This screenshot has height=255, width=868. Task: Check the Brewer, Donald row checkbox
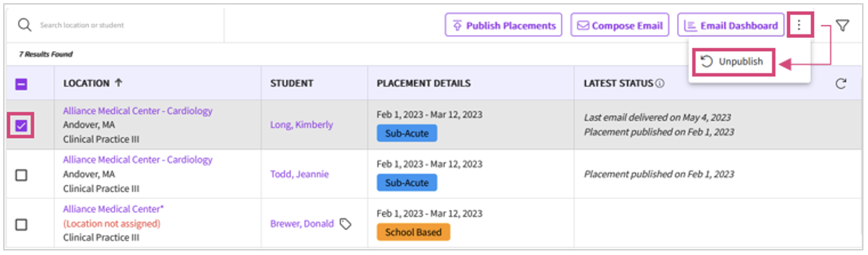21,225
